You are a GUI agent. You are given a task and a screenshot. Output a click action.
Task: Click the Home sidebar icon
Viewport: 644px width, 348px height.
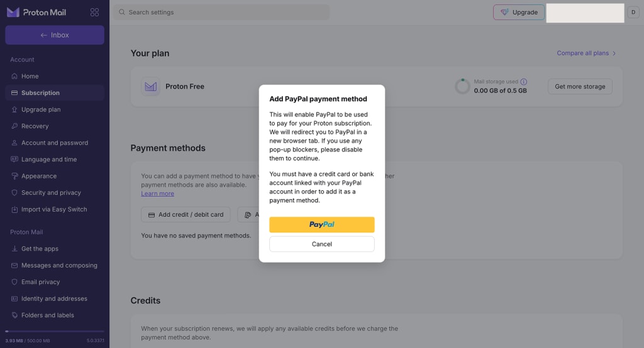[14, 76]
